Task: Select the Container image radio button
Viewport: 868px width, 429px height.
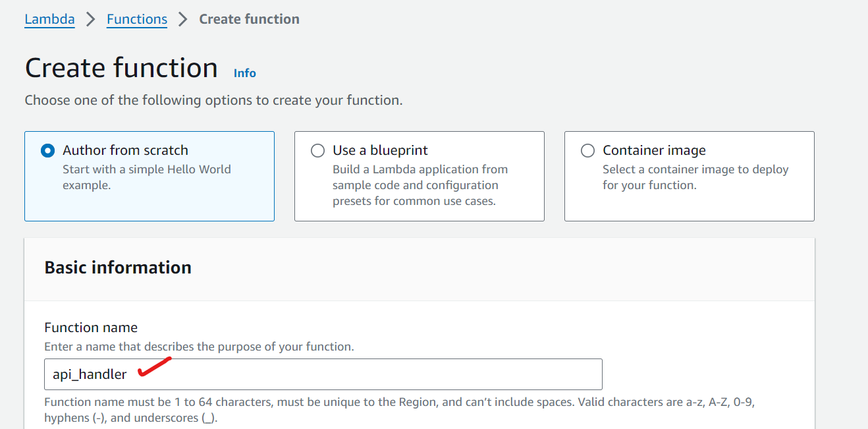Action: (587, 151)
